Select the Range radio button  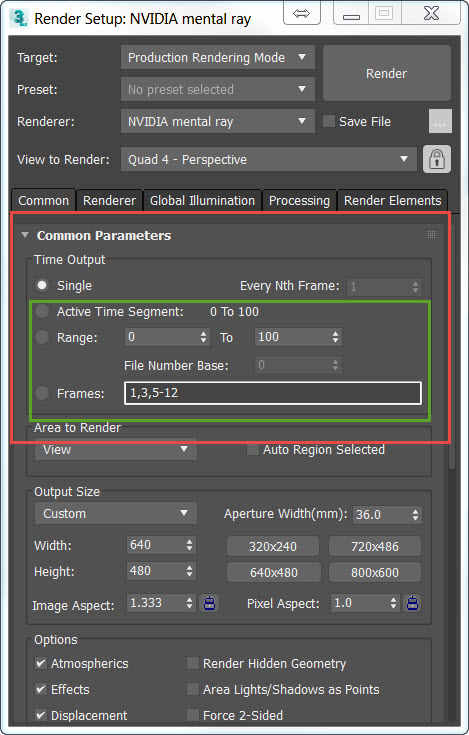tap(42, 337)
